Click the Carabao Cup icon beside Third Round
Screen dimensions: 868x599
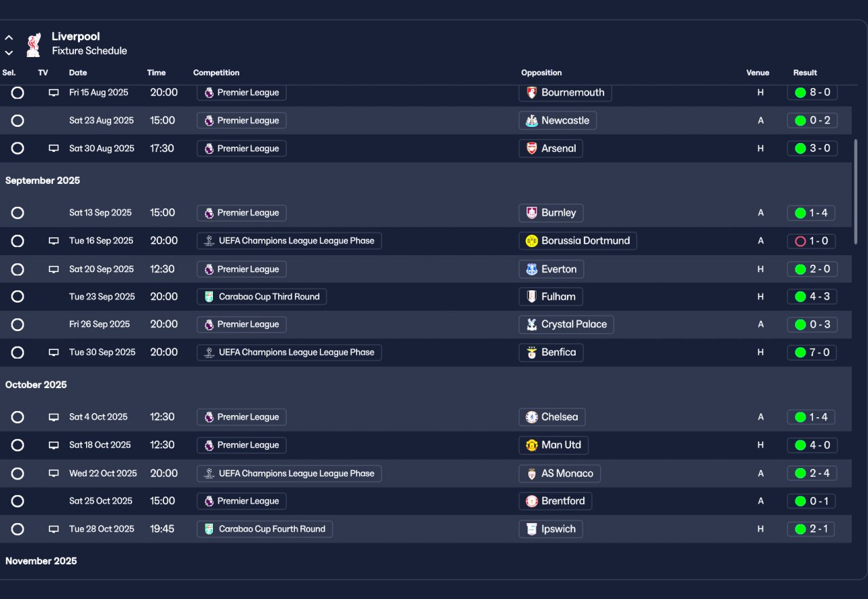[209, 297]
